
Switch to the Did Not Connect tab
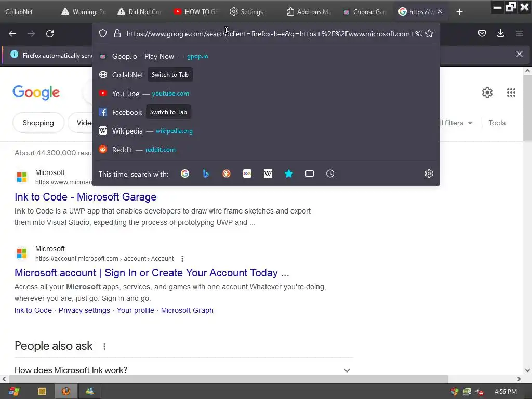tap(140, 11)
